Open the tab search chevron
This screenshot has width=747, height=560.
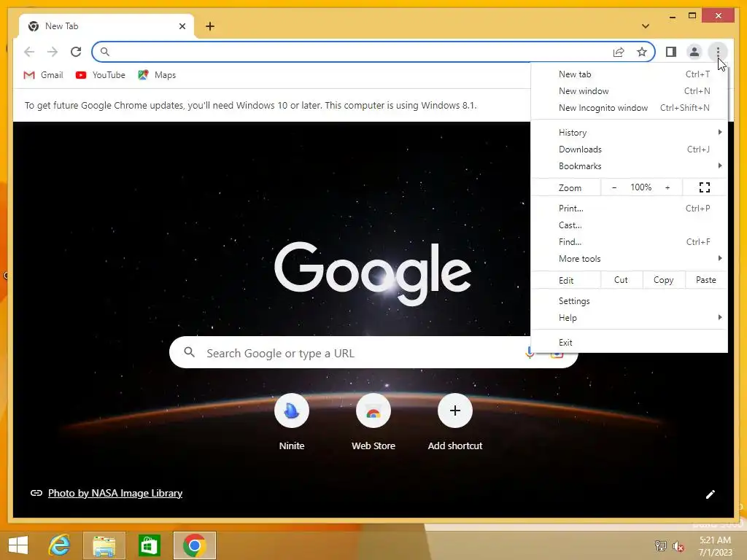[x=645, y=26]
